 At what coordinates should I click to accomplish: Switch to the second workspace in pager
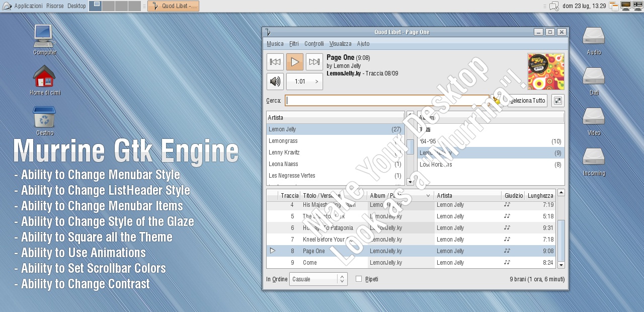[x=108, y=6]
